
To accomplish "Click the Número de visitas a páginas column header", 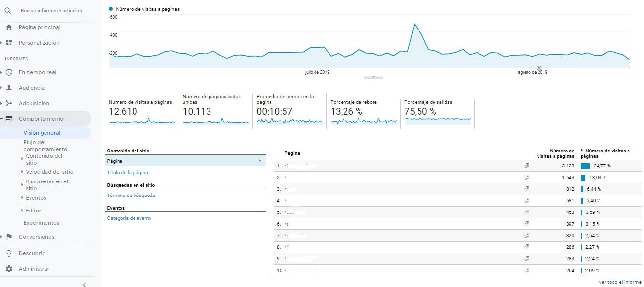I will (556, 153).
